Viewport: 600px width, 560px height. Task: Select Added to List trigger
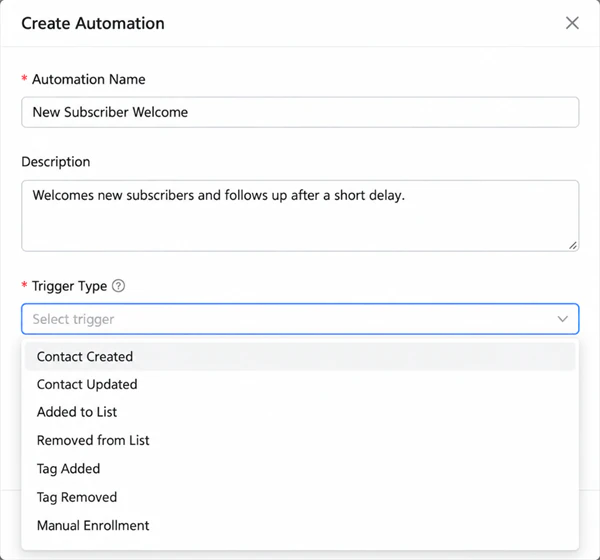point(300,412)
